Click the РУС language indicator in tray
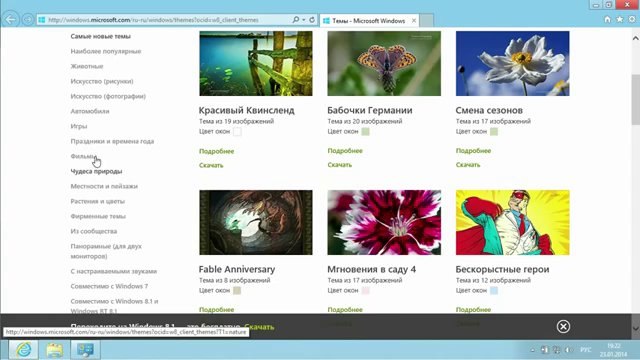Image resolution: width=640 pixels, height=360 pixels. pos(586,350)
